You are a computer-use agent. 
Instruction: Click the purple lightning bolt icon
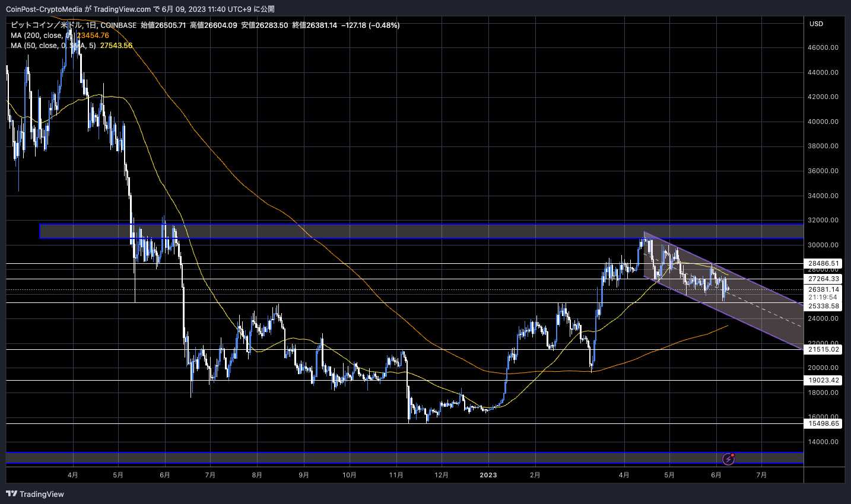coord(729,459)
